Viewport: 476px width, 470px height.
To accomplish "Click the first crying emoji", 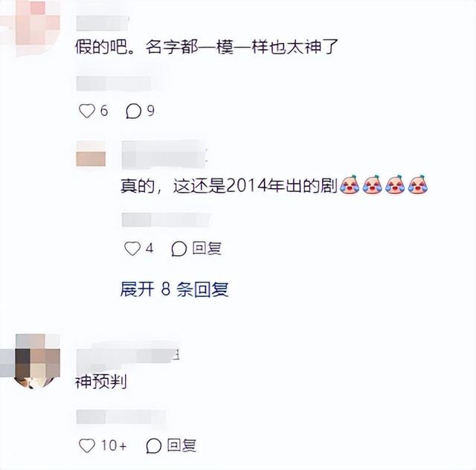I will coord(350,184).
